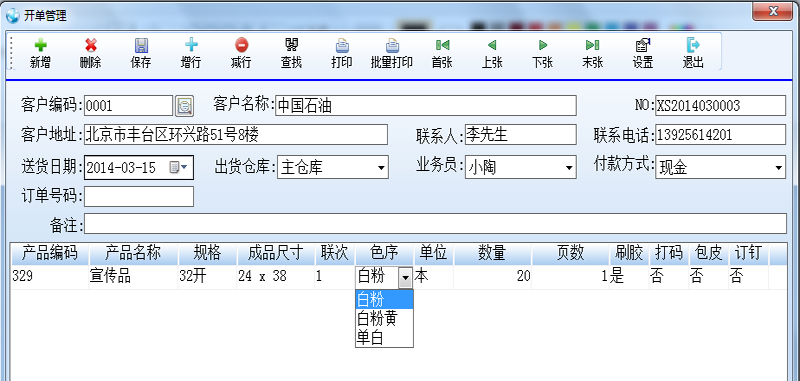Click the 订单号码 input field
Image resolution: width=800 pixels, height=381 pixels.
click(139, 196)
